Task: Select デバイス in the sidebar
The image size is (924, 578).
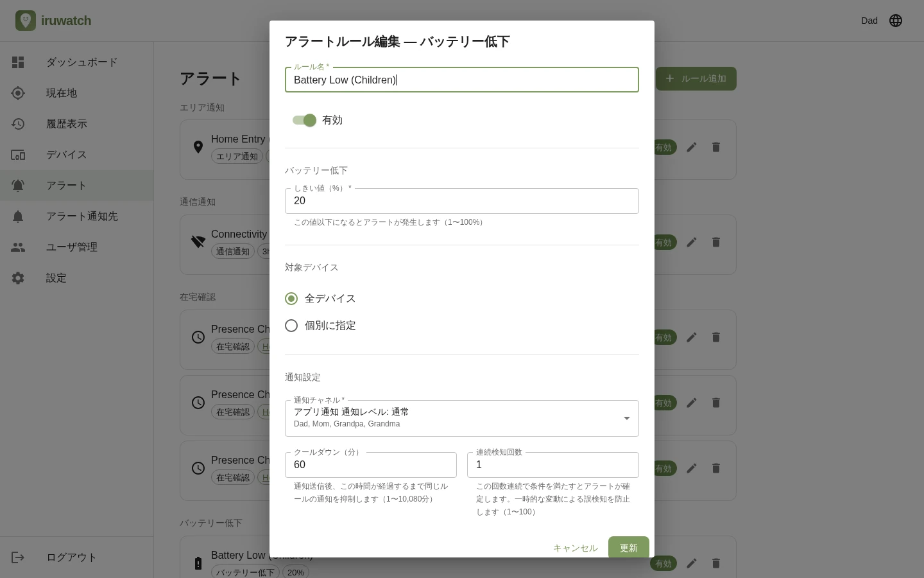Action: pyautogui.click(x=77, y=155)
